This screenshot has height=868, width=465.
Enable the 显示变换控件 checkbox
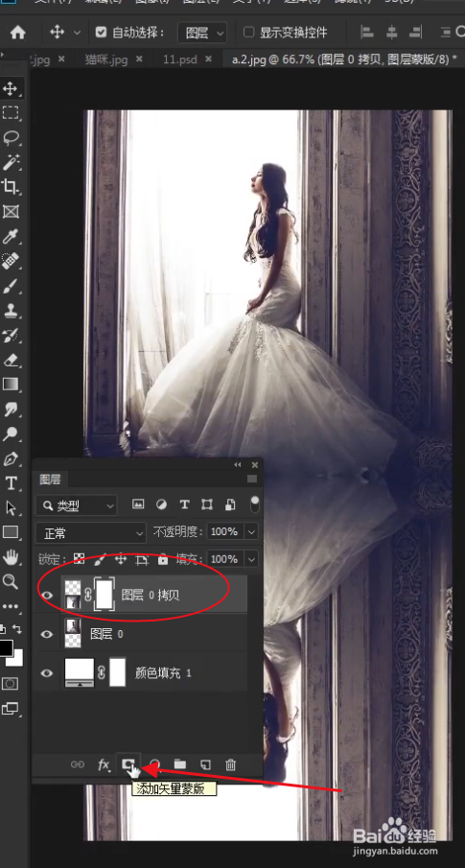pos(249,32)
